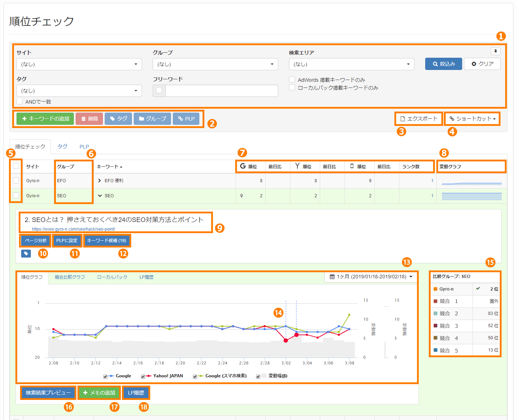This screenshot has width=517, height=420.
Task: Switch to the 競合比較グラフ tab
Action: (x=70, y=277)
